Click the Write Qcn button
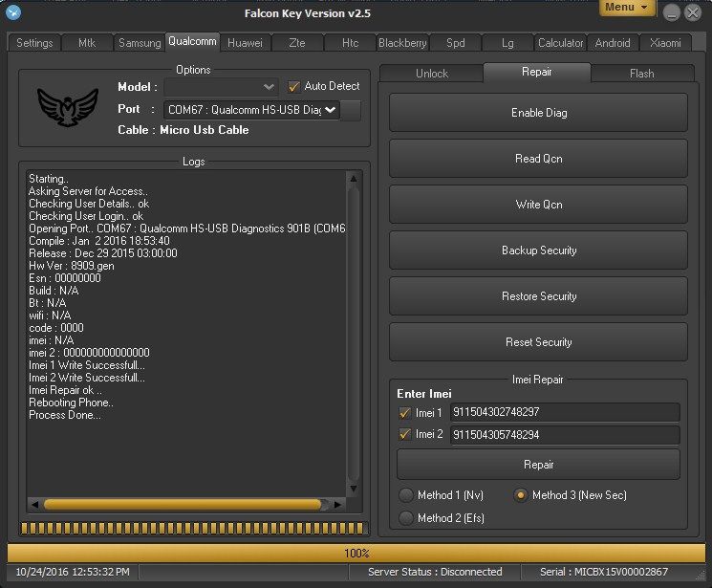712x588 pixels. coord(539,205)
